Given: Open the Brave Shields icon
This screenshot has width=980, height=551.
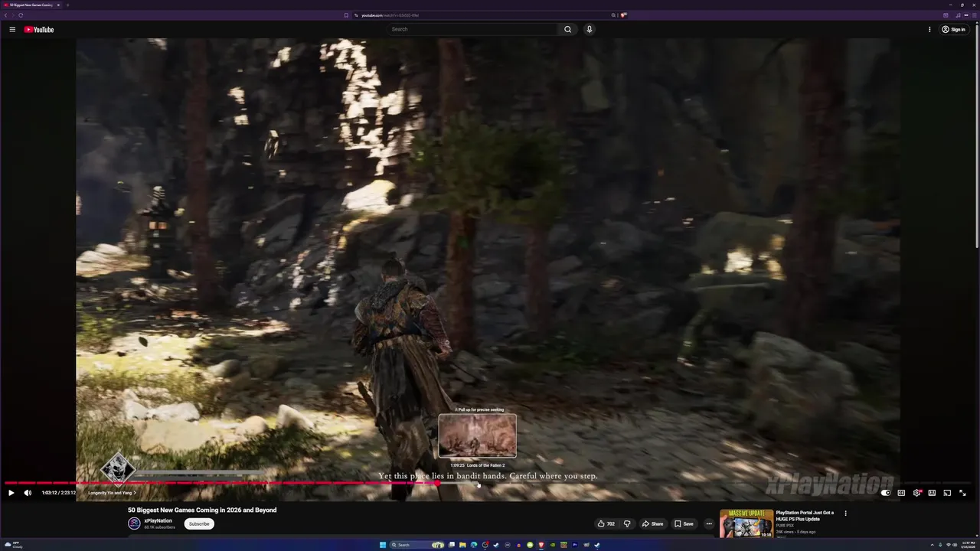Looking at the screenshot, I should pos(623,15).
